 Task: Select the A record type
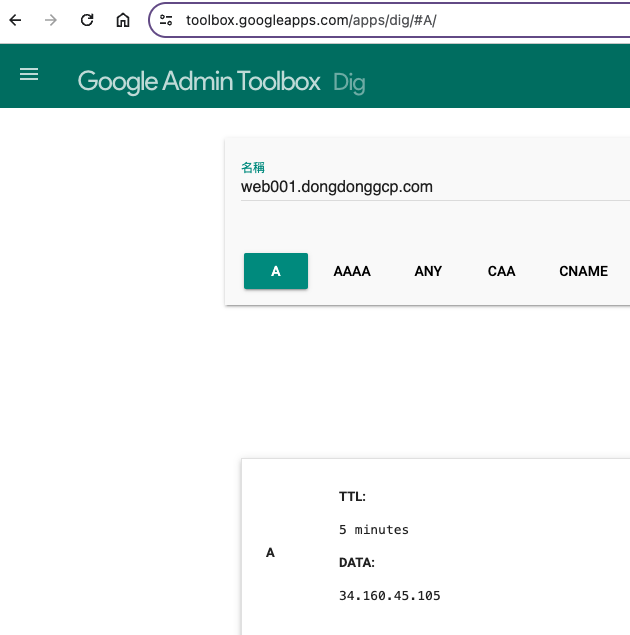coord(276,271)
